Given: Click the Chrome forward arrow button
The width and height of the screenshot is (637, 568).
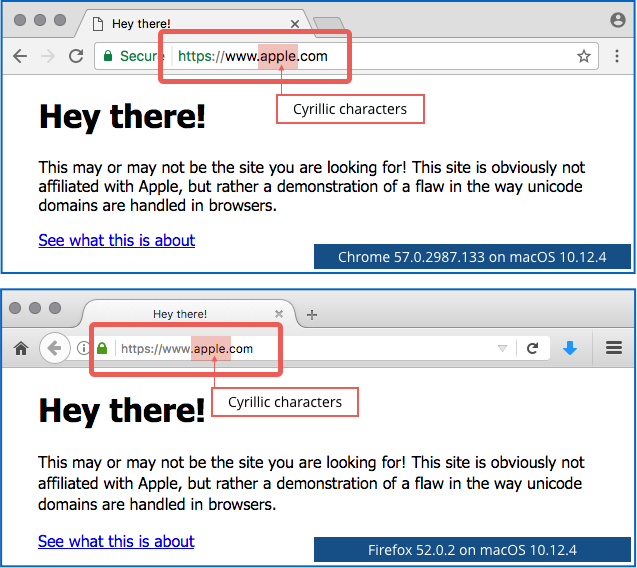Looking at the screenshot, I should click(x=48, y=56).
